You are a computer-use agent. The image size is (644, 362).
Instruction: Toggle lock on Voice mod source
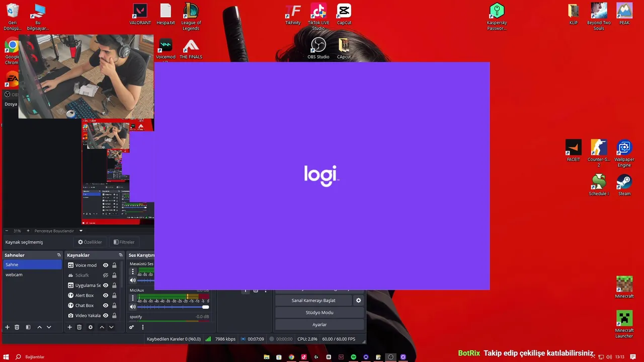(114, 265)
